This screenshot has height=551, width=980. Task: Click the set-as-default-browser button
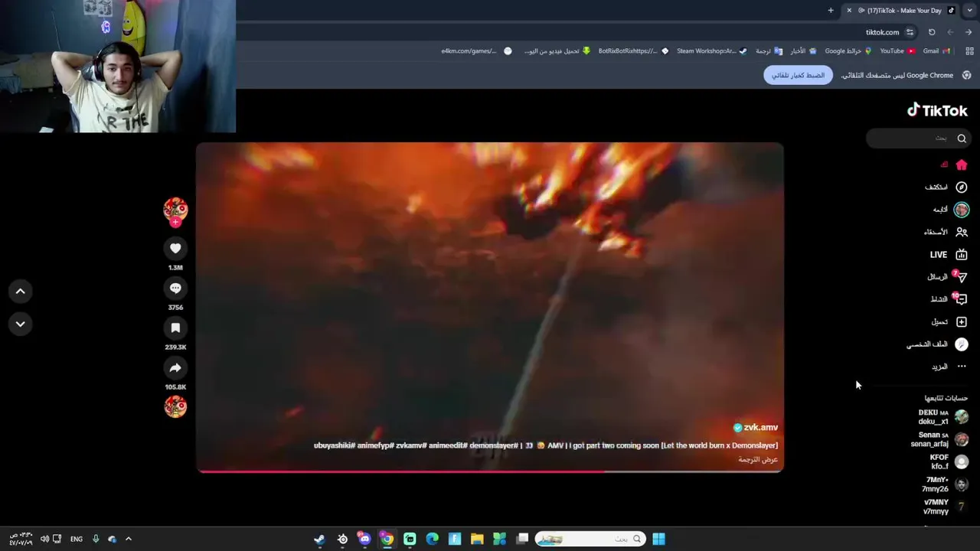(x=798, y=75)
